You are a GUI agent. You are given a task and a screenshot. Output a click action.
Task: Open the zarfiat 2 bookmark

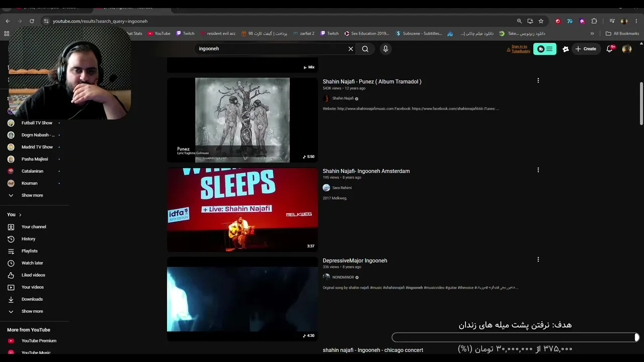[x=303, y=34]
